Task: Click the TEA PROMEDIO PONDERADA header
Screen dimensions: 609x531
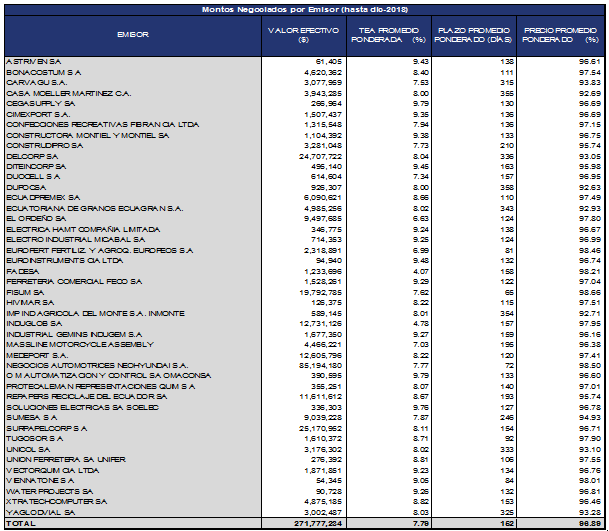Action: click(x=388, y=35)
